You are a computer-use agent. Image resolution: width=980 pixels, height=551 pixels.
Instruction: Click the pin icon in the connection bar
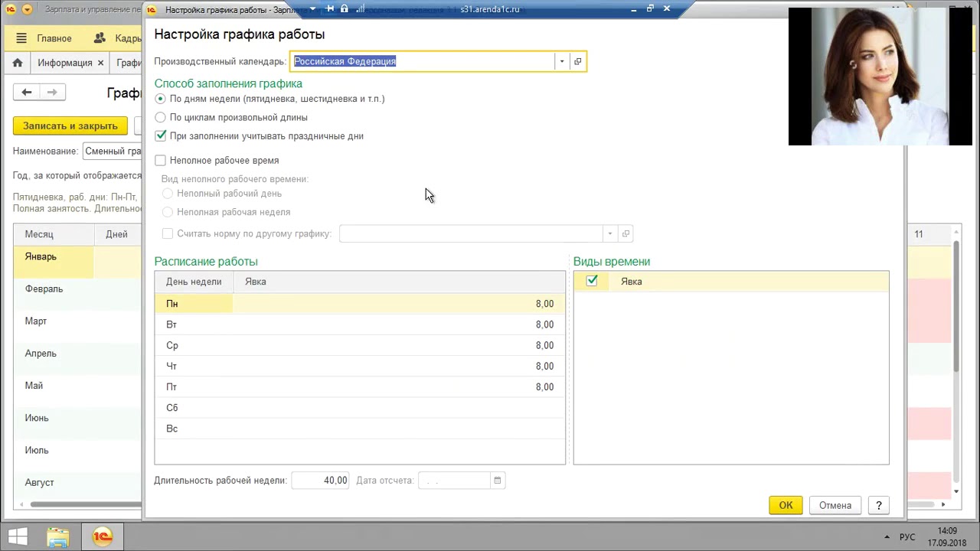(330, 9)
